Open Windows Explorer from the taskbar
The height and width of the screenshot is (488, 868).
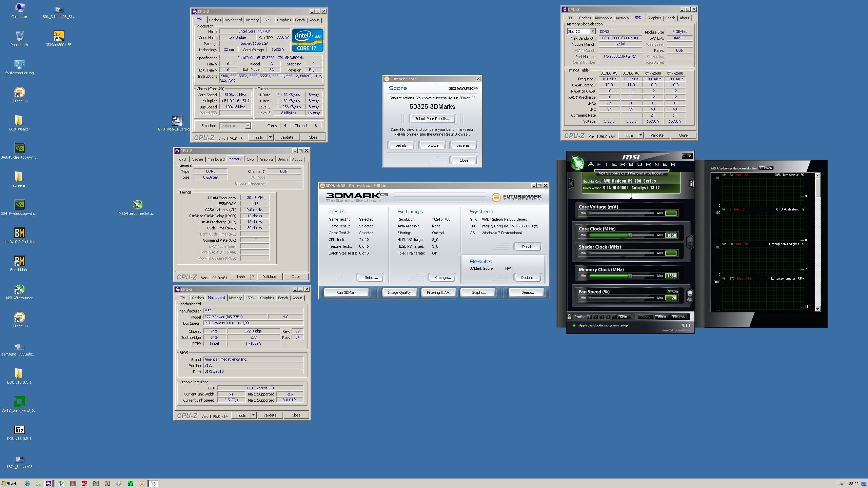[x=38, y=484]
